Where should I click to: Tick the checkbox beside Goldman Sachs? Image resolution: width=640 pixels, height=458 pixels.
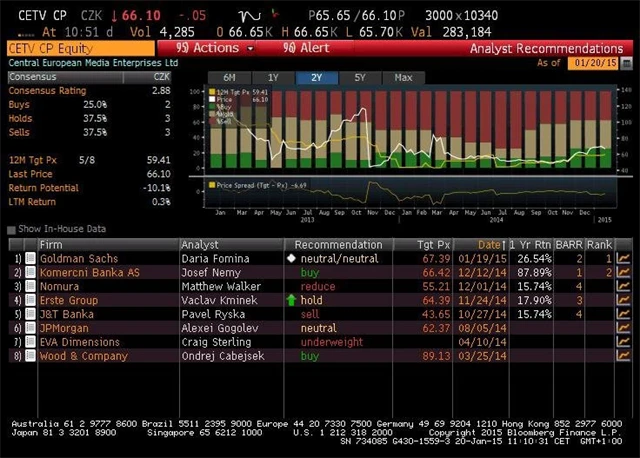click(x=30, y=258)
